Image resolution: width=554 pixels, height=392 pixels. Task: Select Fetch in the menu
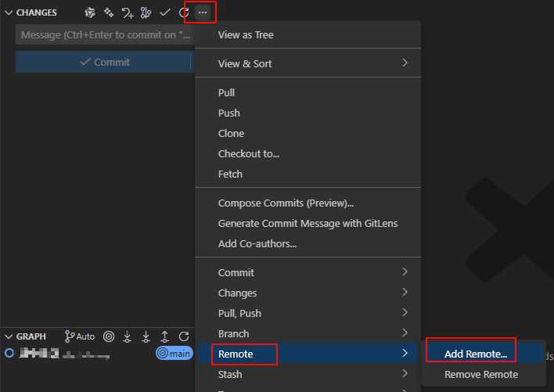tap(308, 174)
